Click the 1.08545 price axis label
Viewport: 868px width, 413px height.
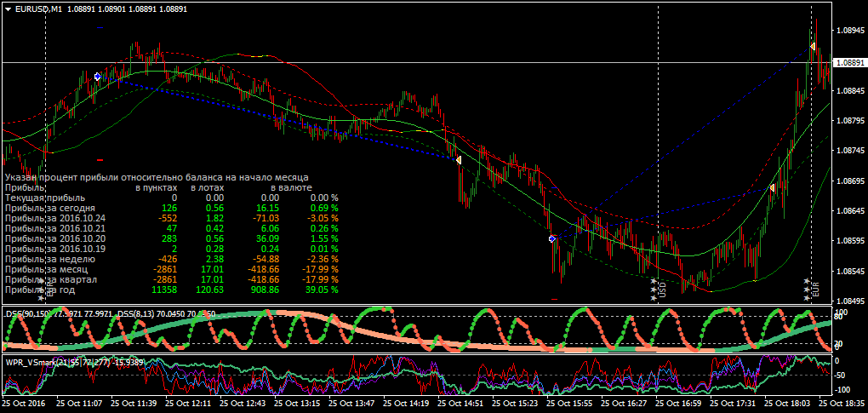pos(850,272)
